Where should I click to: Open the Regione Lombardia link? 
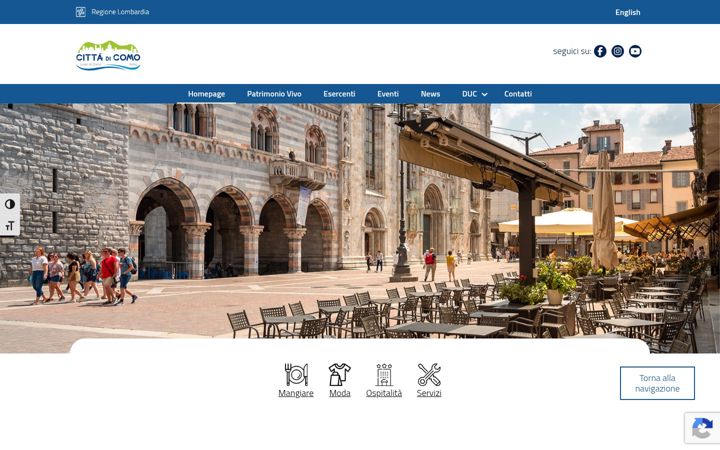point(120,12)
